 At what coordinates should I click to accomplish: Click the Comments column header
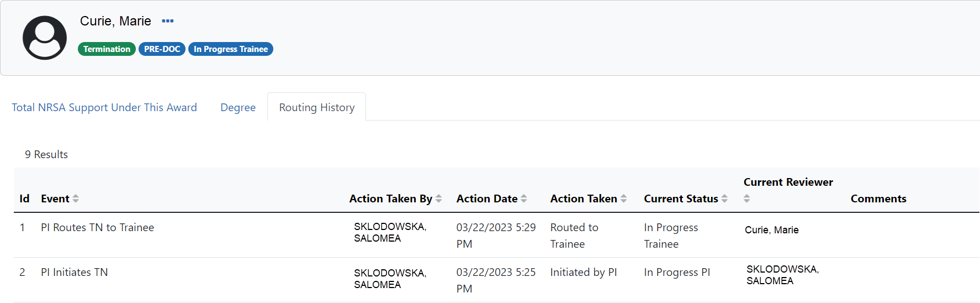click(x=878, y=198)
